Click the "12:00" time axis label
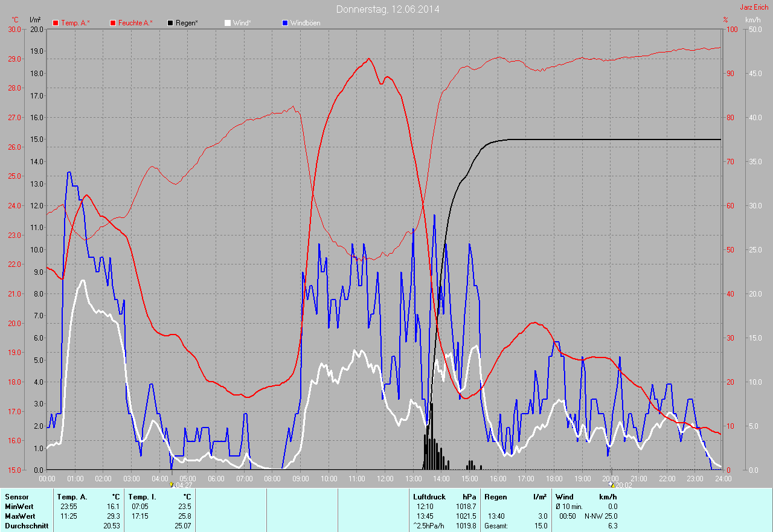 click(385, 478)
